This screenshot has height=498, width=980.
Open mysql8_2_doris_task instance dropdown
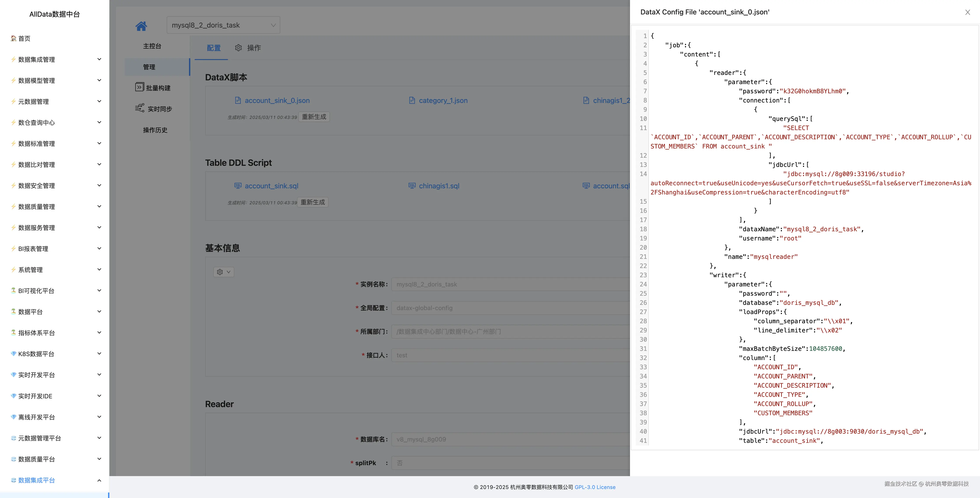pyautogui.click(x=223, y=25)
